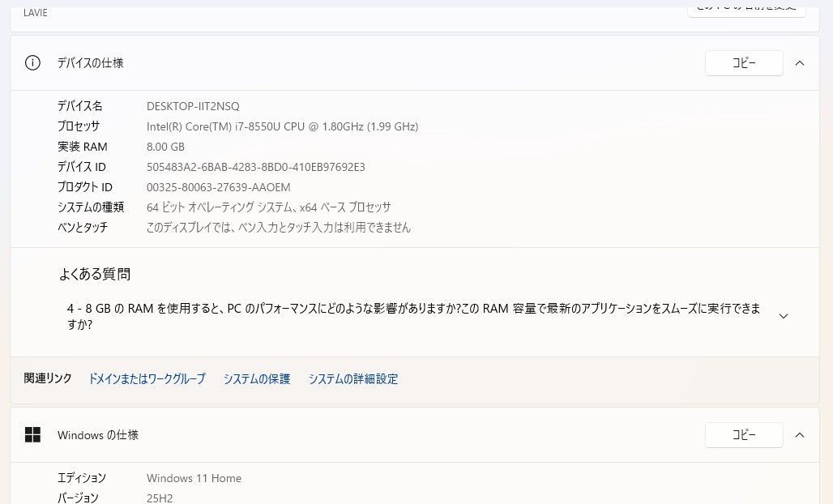
Task: Select the デバイス ID value
Action: (x=255, y=167)
